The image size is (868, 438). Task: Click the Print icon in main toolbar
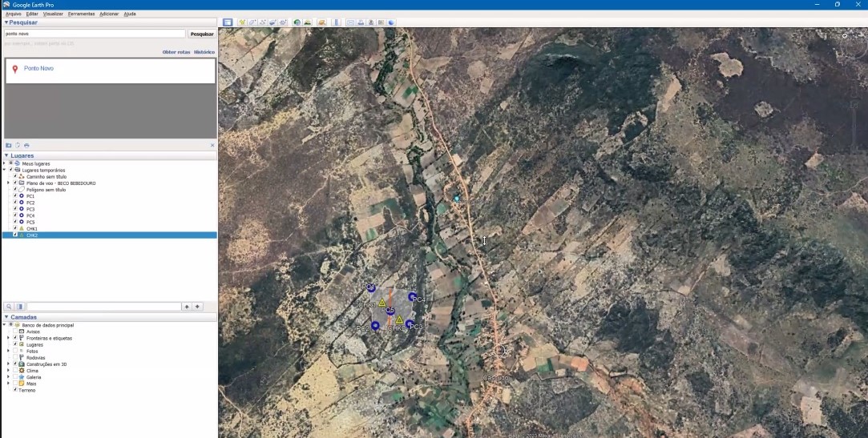361,22
